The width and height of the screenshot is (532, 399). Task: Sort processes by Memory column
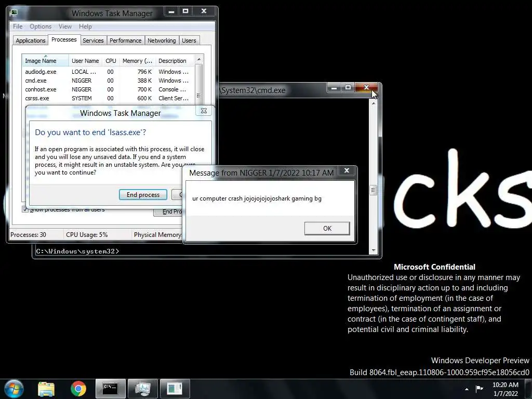coord(137,61)
